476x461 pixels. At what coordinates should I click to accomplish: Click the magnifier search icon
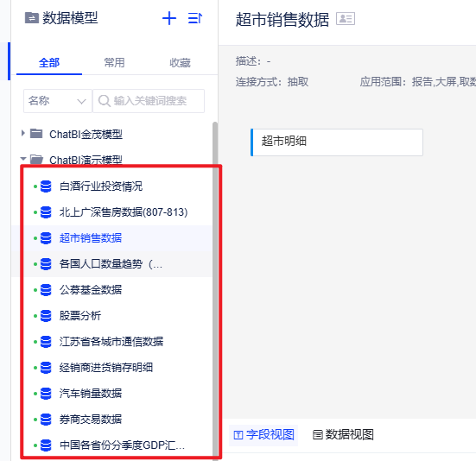[x=105, y=101]
